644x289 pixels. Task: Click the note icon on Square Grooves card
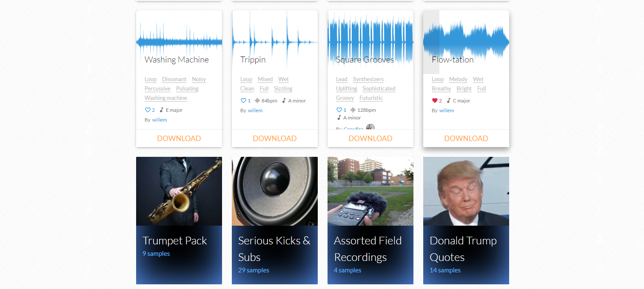coord(339,118)
